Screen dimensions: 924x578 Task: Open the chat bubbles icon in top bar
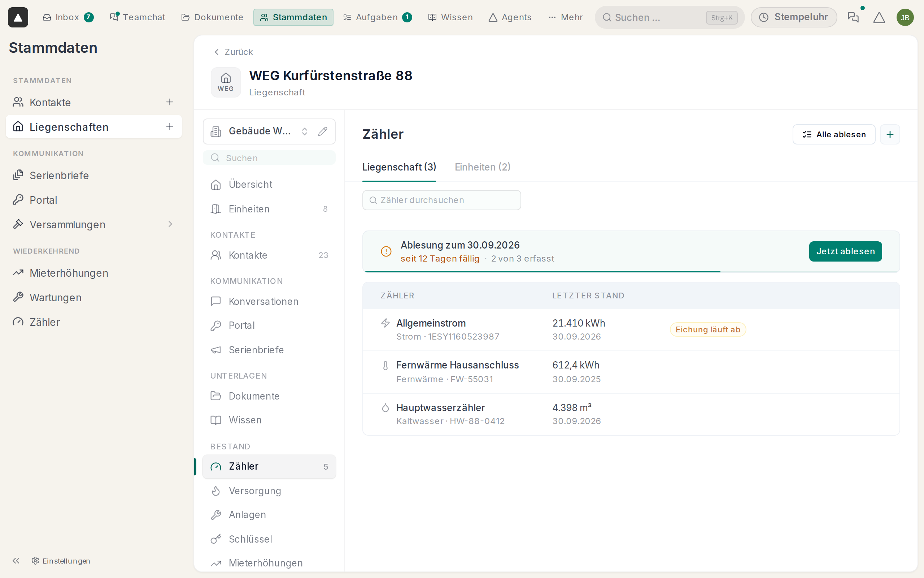853,17
